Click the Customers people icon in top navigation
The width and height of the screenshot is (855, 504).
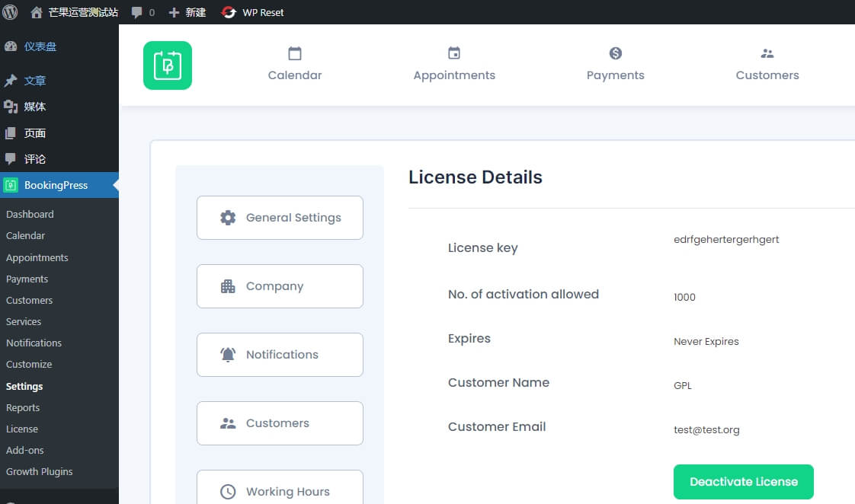(767, 53)
